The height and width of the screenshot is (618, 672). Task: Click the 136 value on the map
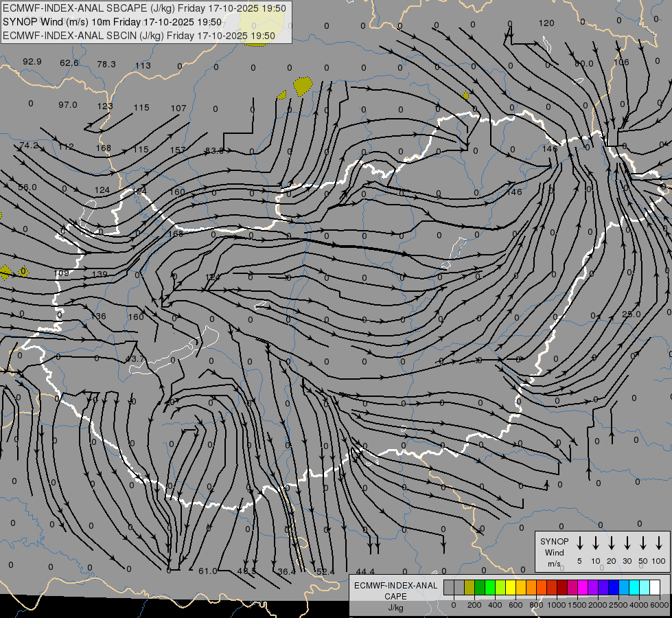(x=98, y=317)
